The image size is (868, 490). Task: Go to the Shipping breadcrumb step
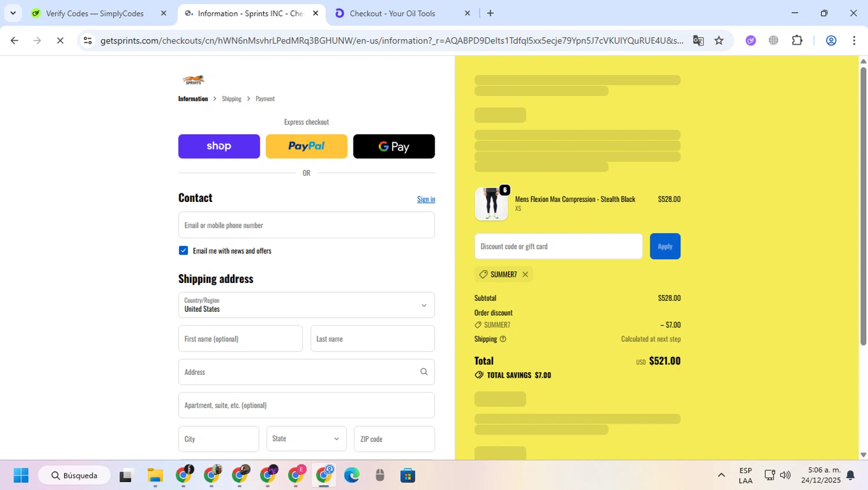(x=231, y=99)
